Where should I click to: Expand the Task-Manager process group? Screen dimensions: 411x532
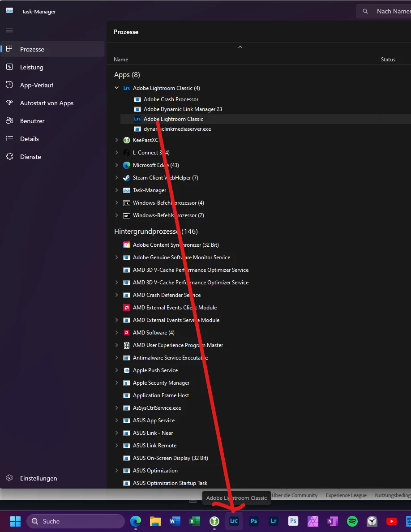point(117,190)
